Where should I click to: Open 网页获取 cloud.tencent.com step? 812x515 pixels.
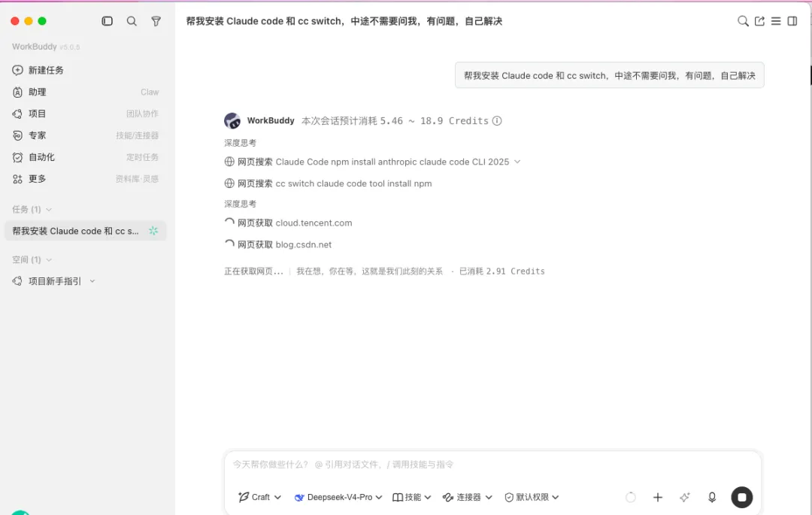coord(288,223)
